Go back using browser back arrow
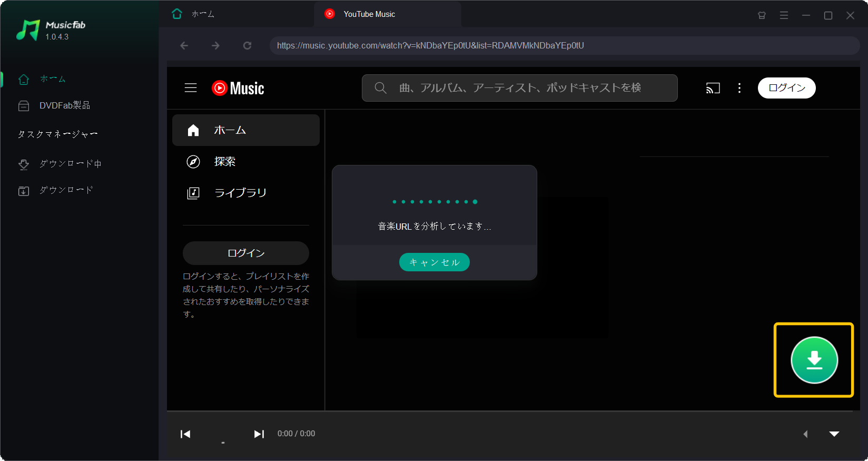 pos(184,46)
